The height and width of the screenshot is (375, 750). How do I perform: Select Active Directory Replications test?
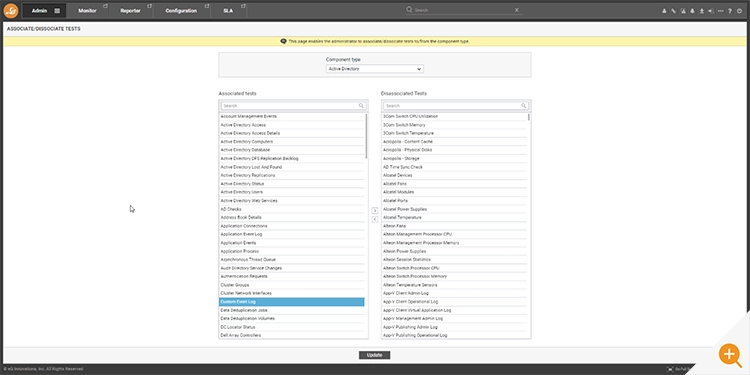pos(292,176)
